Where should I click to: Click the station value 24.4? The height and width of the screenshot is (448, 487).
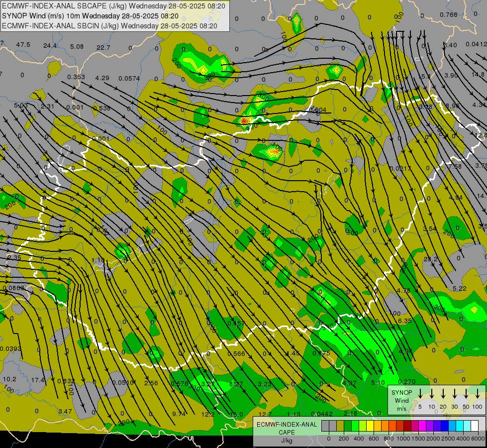pyautogui.click(x=50, y=46)
